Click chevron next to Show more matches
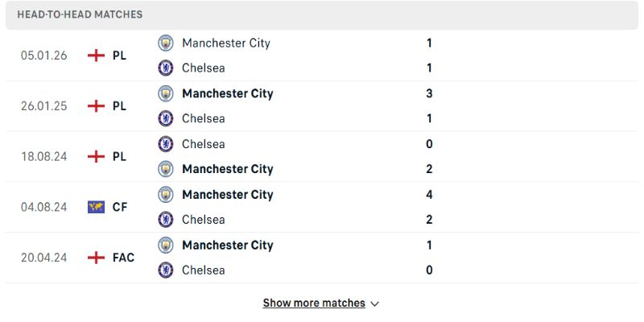 click(x=374, y=304)
